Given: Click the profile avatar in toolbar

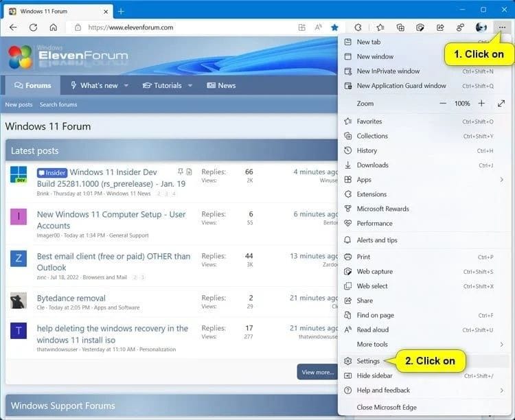Looking at the screenshot, I should click(481, 27).
